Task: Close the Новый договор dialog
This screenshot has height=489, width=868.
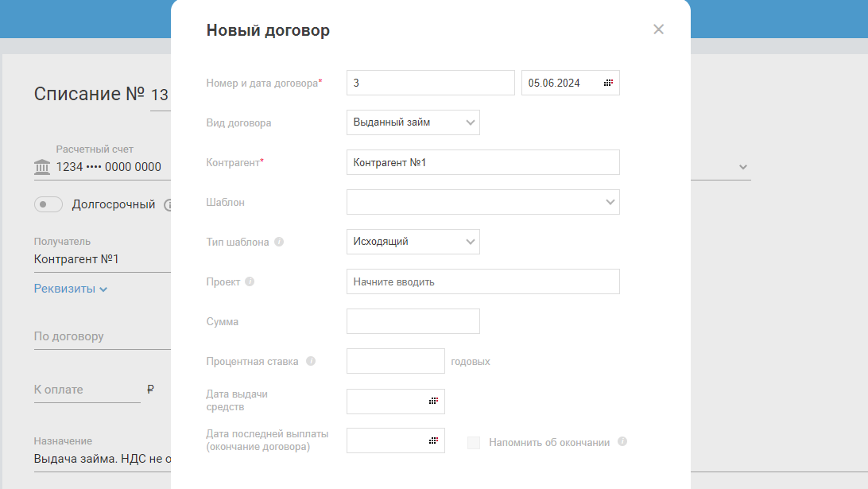Action: pyautogui.click(x=658, y=30)
